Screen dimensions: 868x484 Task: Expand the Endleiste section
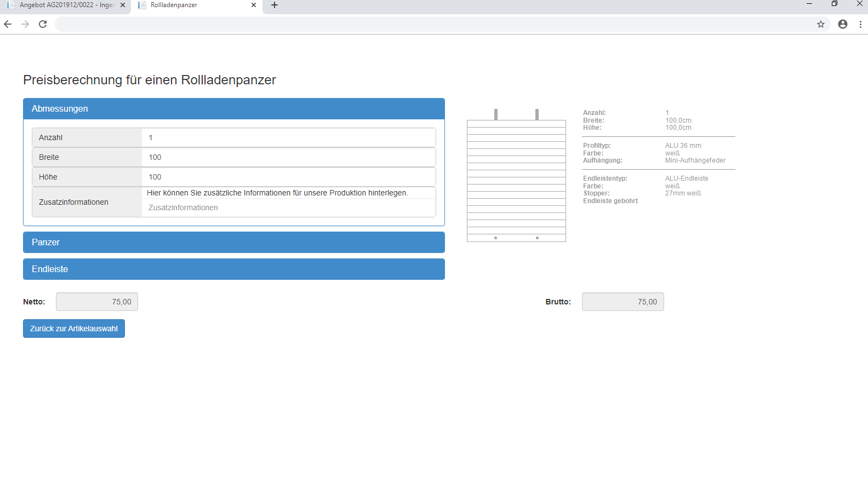(x=234, y=269)
